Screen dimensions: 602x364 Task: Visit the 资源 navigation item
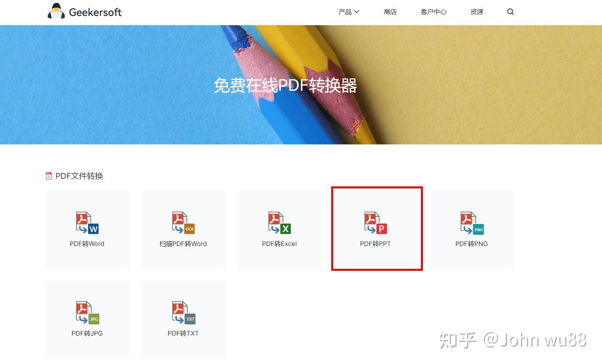pos(476,12)
